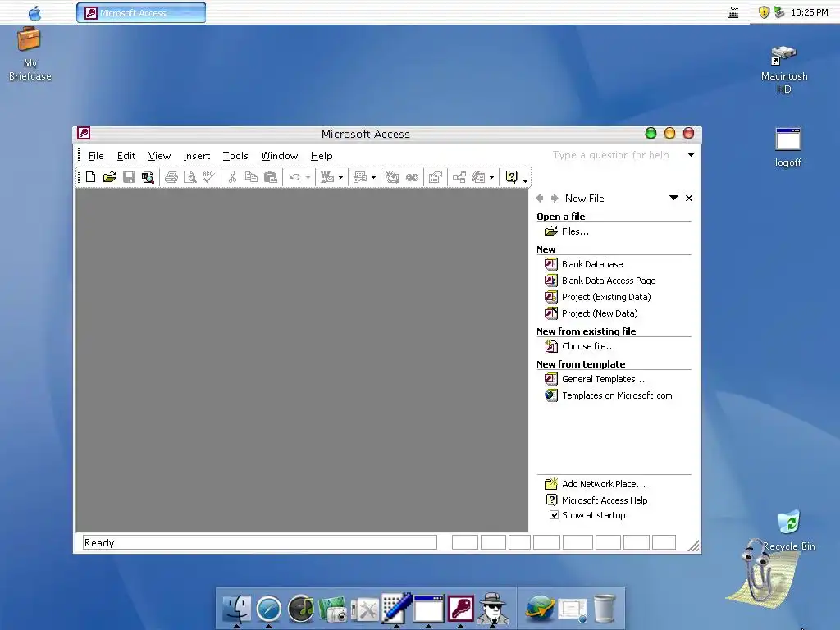Click the New Object toolbar icon
Image resolution: width=840 pixels, height=630 pixels.
[479, 177]
